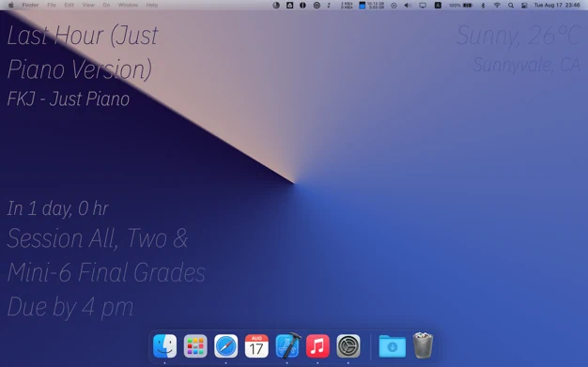Open the battery status menu
This screenshot has width=588, height=367.
[x=460, y=6]
